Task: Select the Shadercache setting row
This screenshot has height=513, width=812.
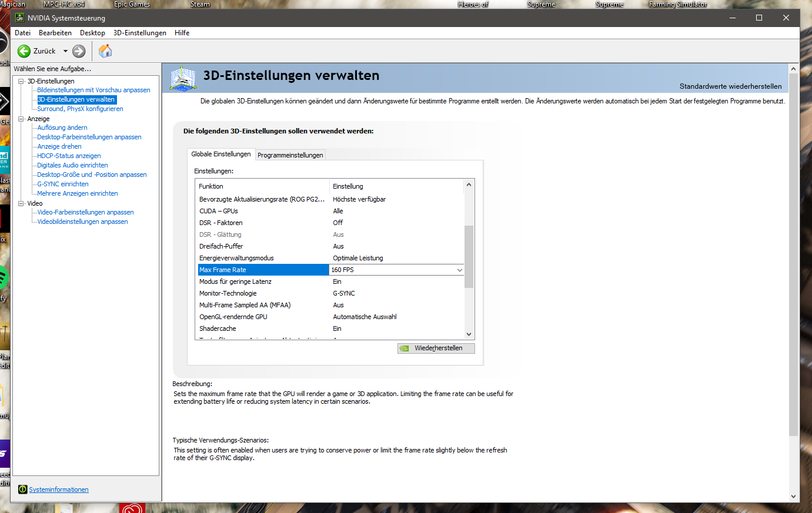Action: 330,328
